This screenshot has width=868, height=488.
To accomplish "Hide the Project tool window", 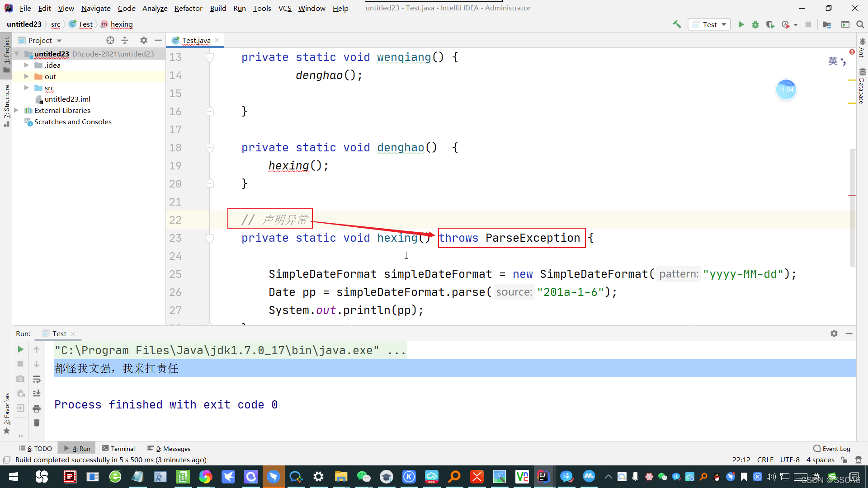I will click(x=158, y=40).
